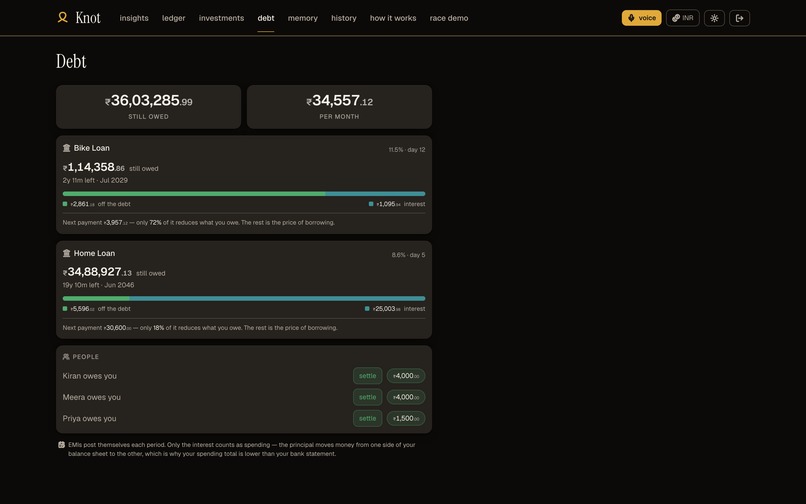Click the Bike Loan title
Screen dimensions: 806x504
tap(91, 148)
